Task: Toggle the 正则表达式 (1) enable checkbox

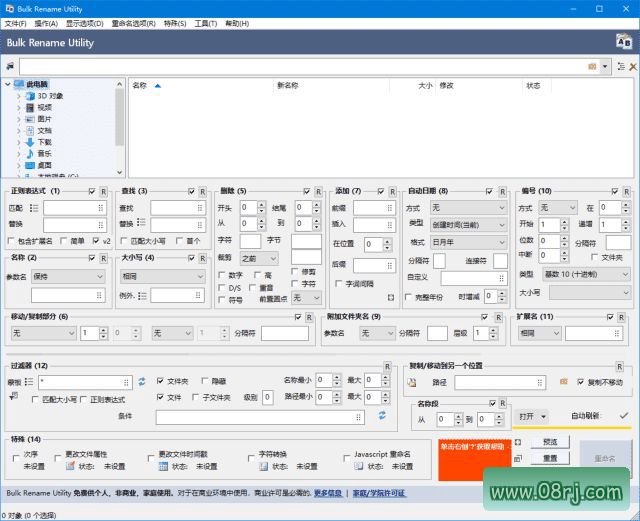Action: [x=92, y=191]
